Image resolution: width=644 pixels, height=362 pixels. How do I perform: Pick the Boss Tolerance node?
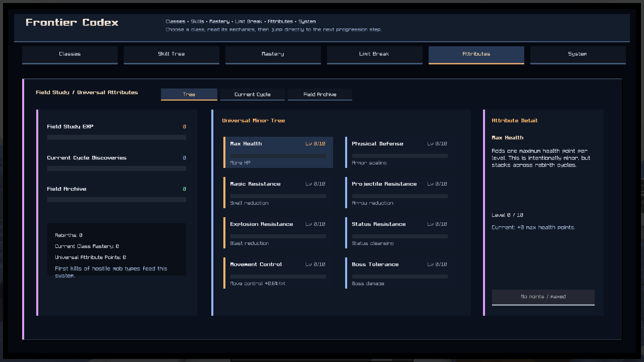[400, 273]
